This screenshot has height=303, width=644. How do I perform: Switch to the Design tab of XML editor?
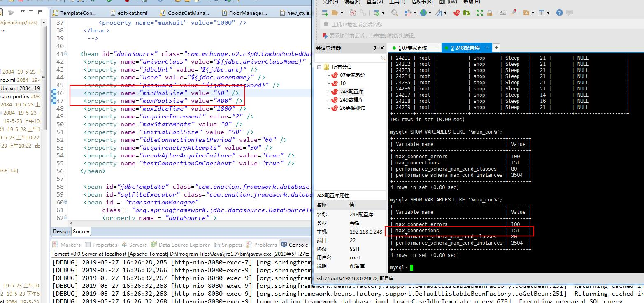[x=61, y=231]
